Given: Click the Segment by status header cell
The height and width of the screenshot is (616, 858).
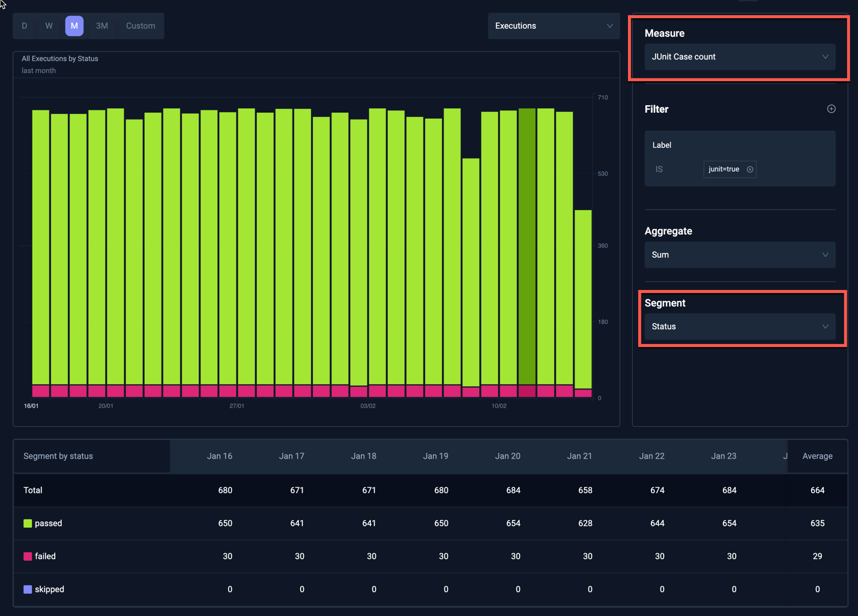Looking at the screenshot, I should (x=58, y=456).
